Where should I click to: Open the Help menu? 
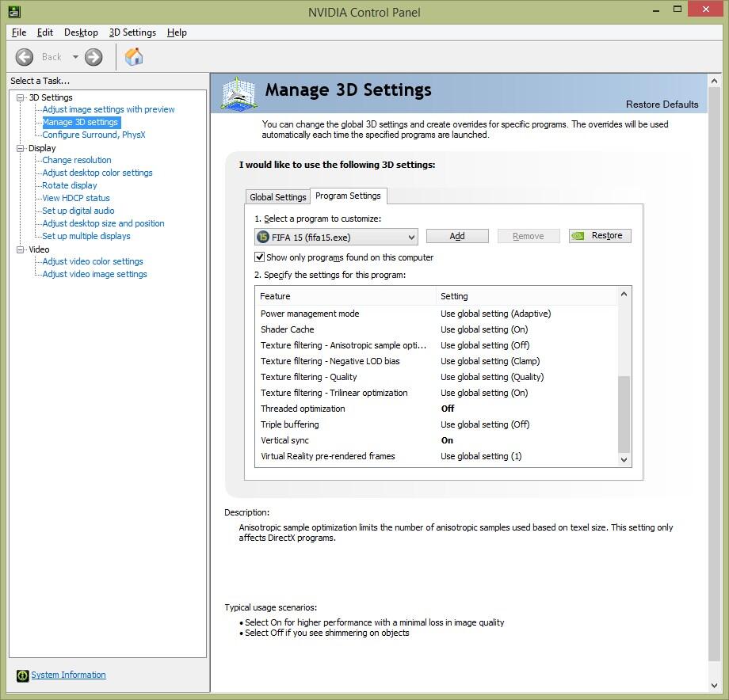click(x=177, y=32)
